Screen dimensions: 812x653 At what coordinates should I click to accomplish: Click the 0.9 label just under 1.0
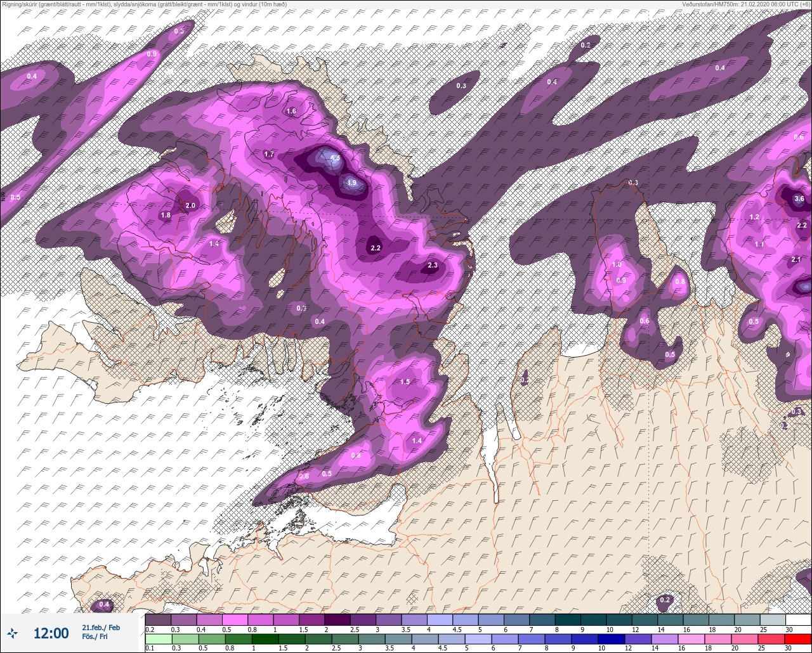[622, 280]
